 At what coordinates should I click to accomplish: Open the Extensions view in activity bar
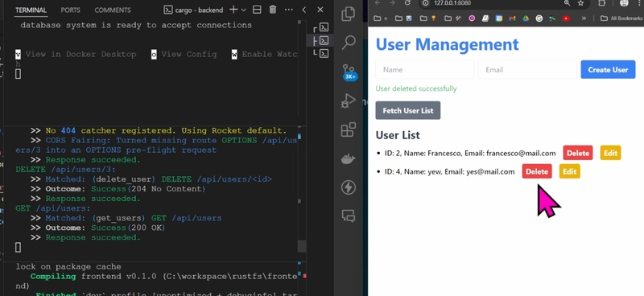point(349,129)
